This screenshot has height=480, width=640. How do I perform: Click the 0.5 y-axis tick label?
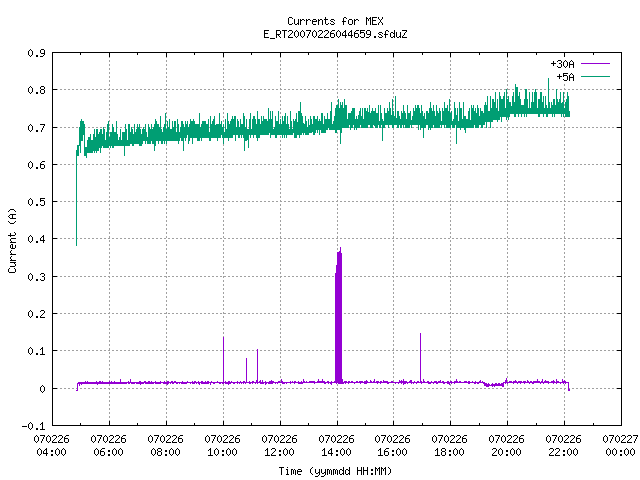coord(36,202)
